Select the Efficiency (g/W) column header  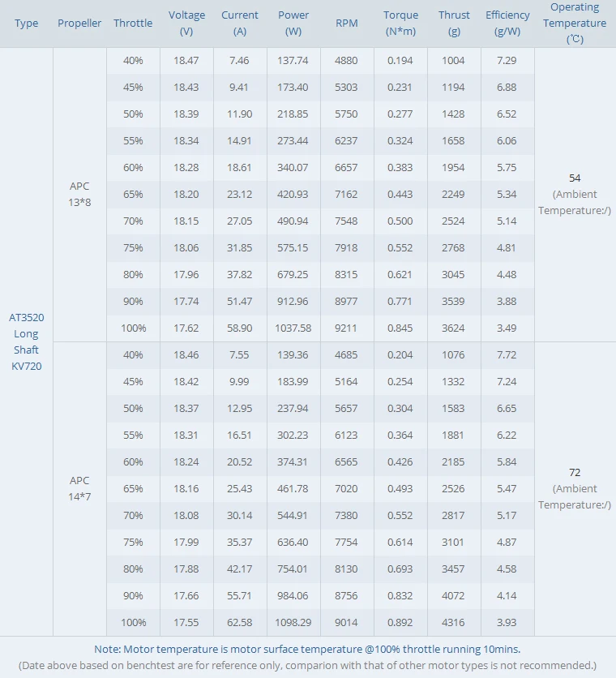click(x=507, y=24)
